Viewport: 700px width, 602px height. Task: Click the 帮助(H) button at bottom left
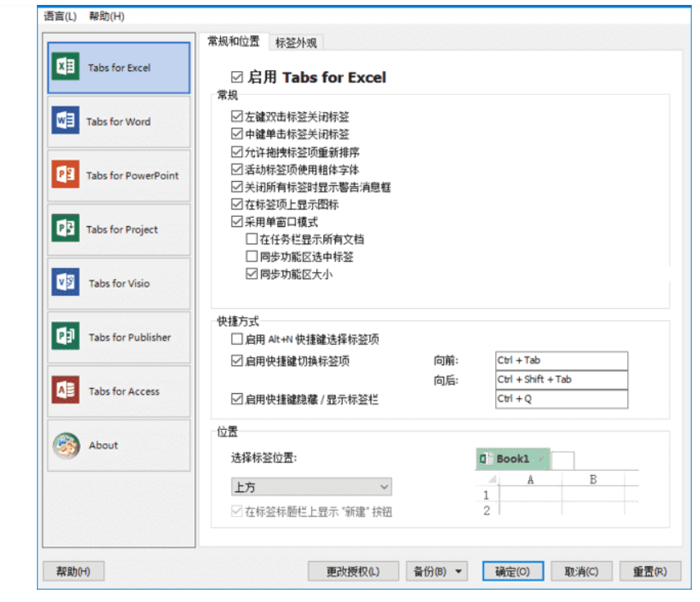click(74, 571)
